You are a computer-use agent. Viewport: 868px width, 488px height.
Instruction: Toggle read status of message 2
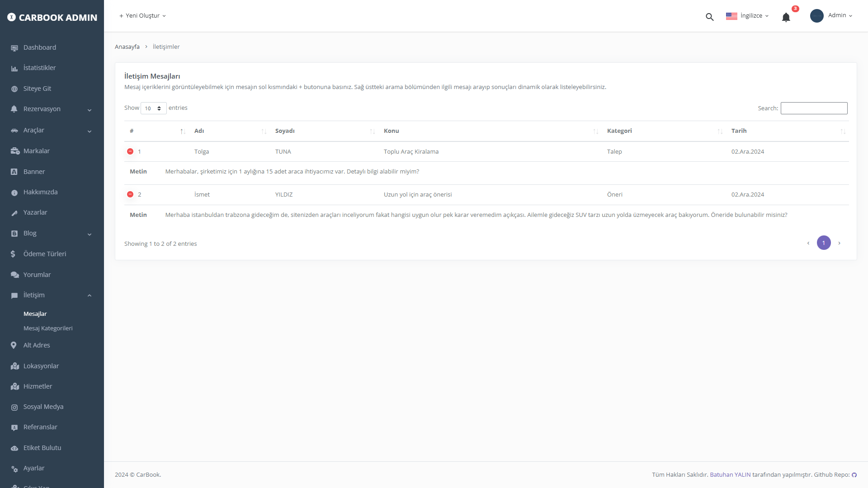[x=131, y=194]
